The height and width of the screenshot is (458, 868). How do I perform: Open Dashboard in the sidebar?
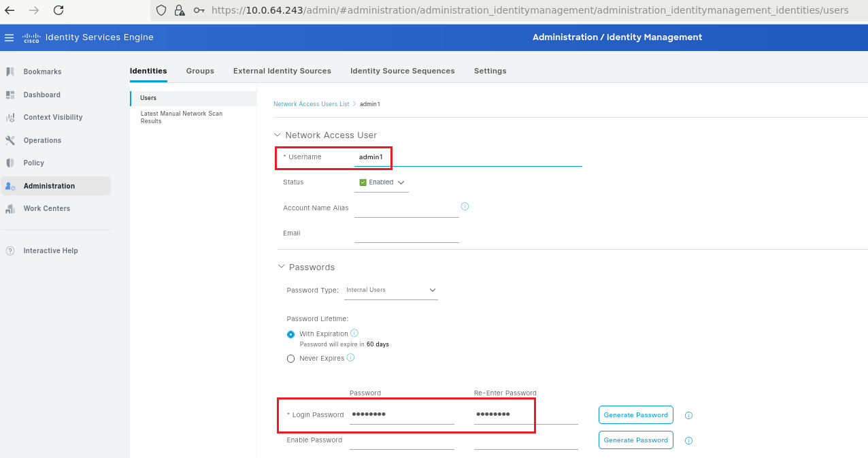pos(42,95)
